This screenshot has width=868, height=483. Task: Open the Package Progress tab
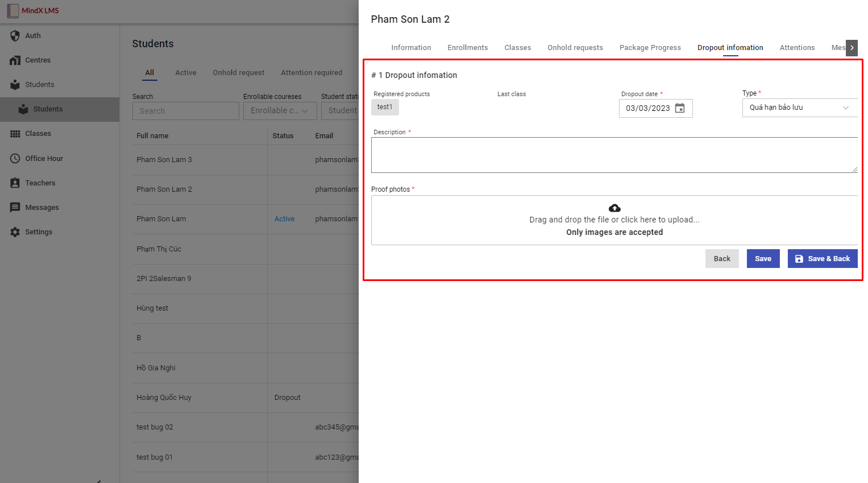[x=650, y=48]
